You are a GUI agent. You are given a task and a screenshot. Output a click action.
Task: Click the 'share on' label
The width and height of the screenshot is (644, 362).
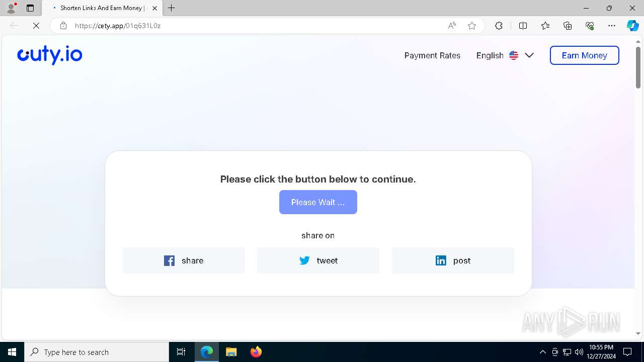click(318, 235)
